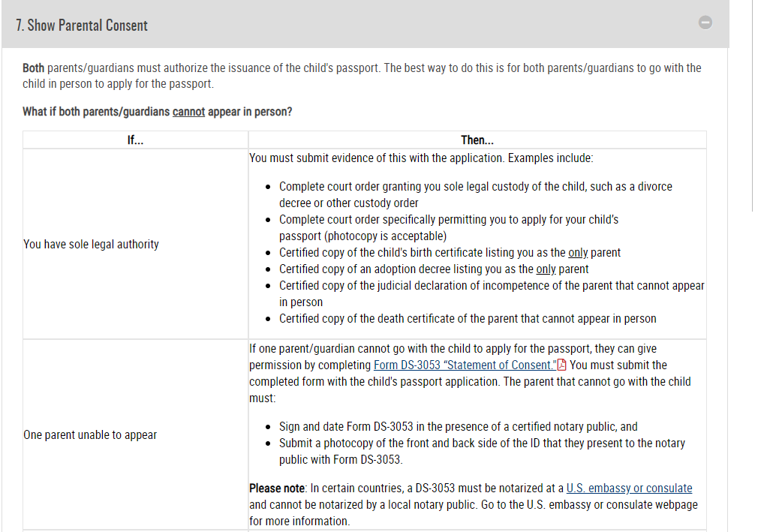Click the "7. Show Parental Consent" accordion header
This screenshot has width=758, height=532.
(x=365, y=24)
